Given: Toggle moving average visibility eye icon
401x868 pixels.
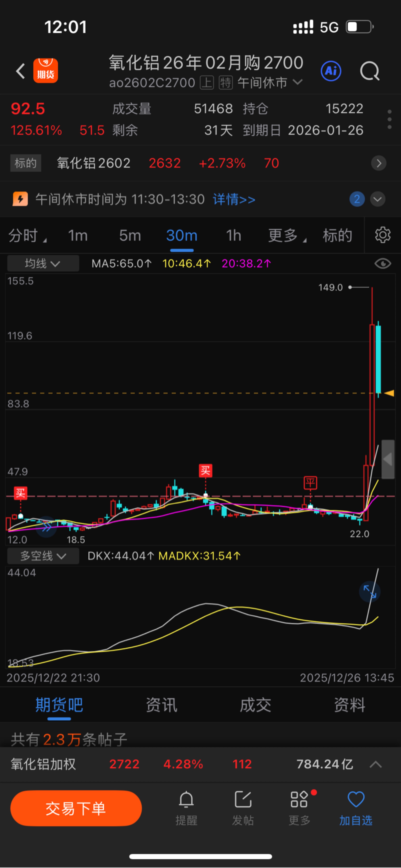Looking at the screenshot, I should tap(383, 264).
